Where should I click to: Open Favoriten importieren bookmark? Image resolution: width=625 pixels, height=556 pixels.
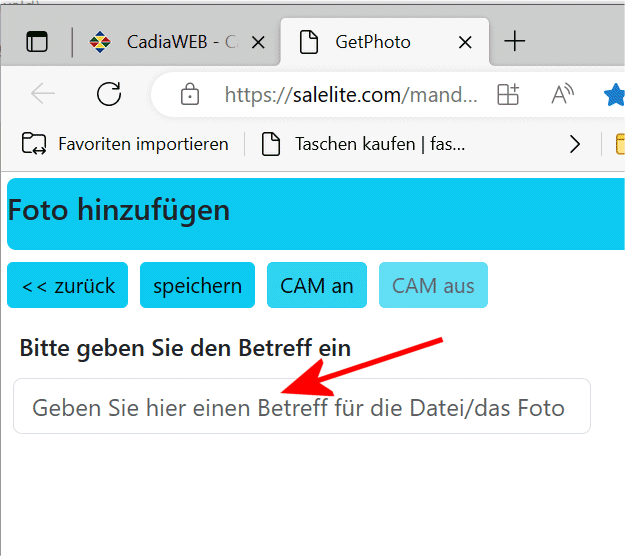point(125,144)
